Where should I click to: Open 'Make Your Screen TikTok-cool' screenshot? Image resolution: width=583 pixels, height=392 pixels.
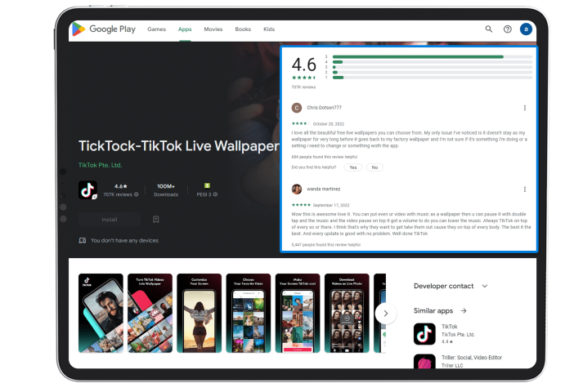(298, 314)
